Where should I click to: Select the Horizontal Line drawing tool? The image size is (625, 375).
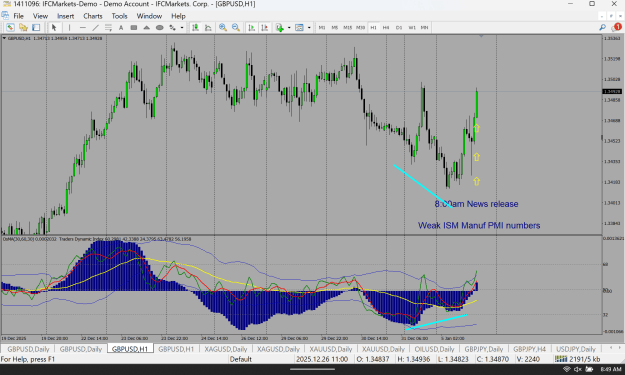point(83,27)
